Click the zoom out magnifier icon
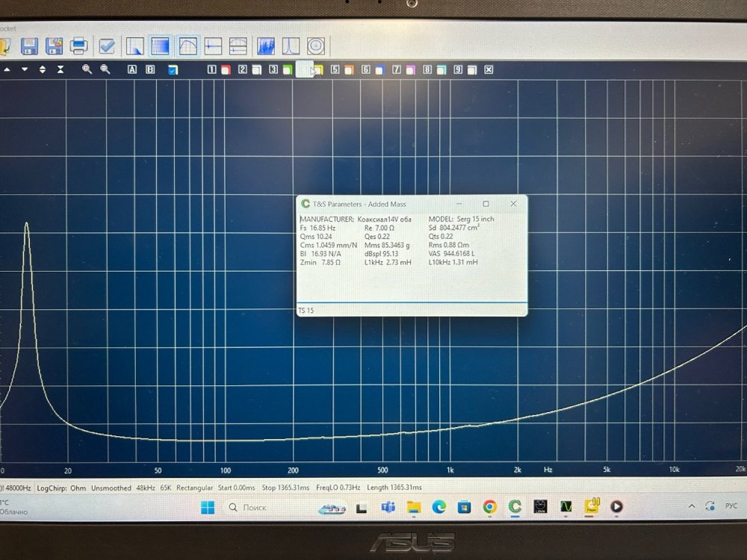The height and width of the screenshot is (560, 747). pos(105,69)
